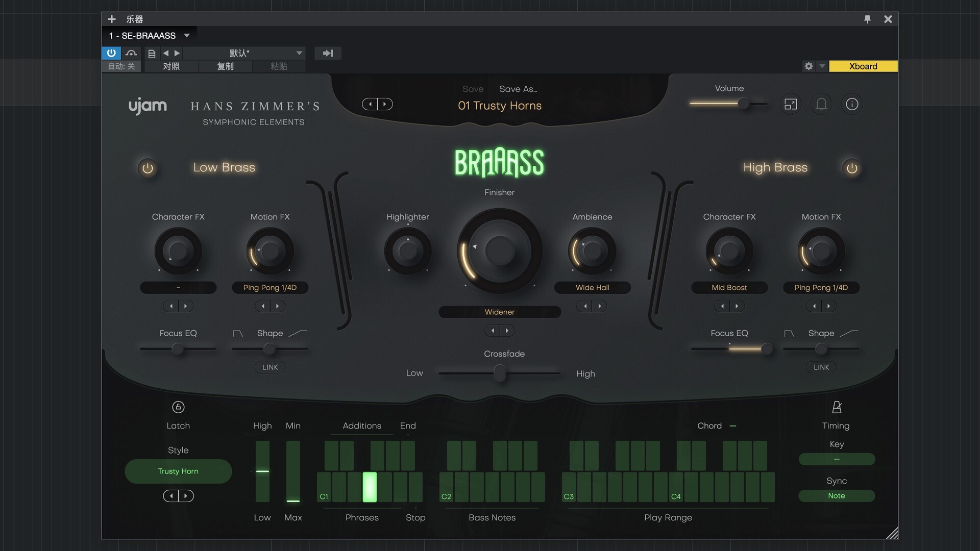Open the Trusty Horn style selector
The image size is (980, 551).
point(178,471)
